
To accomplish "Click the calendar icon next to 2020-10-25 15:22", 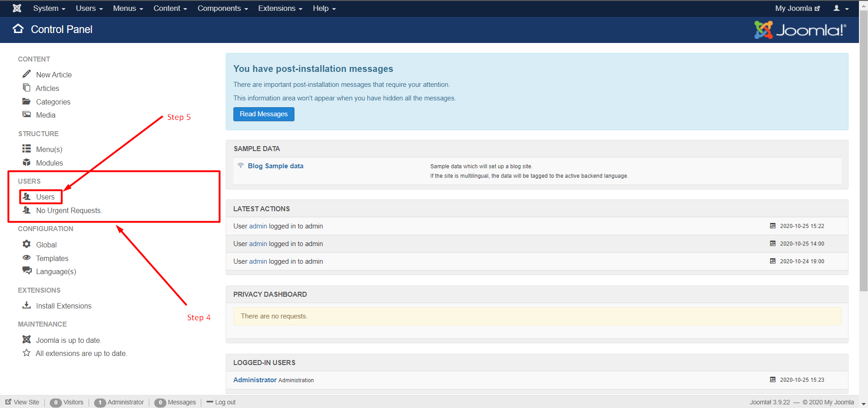I will [773, 226].
